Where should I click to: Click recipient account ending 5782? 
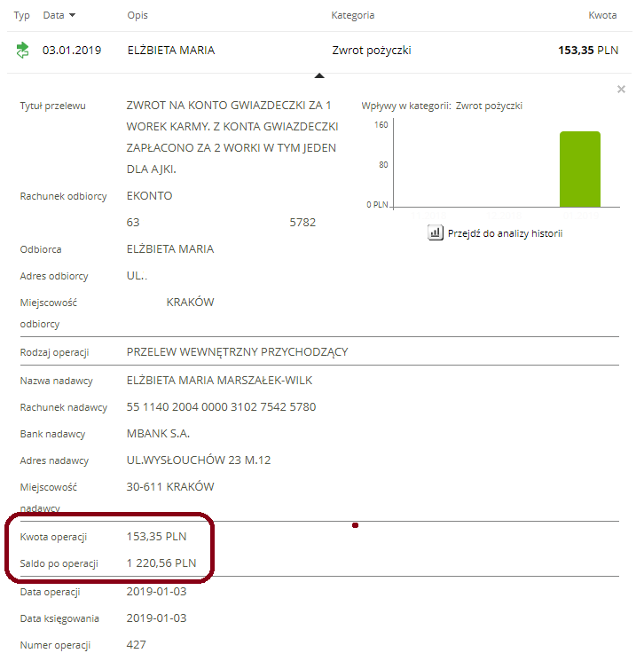(302, 223)
